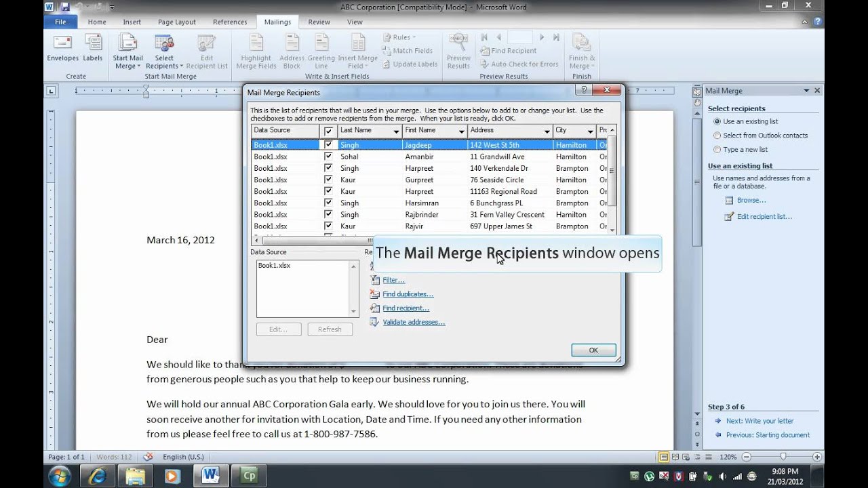The image size is (868, 488).
Task: Open the Envelopes tool in the ribbon
Action: pyautogui.click(x=62, y=48)
